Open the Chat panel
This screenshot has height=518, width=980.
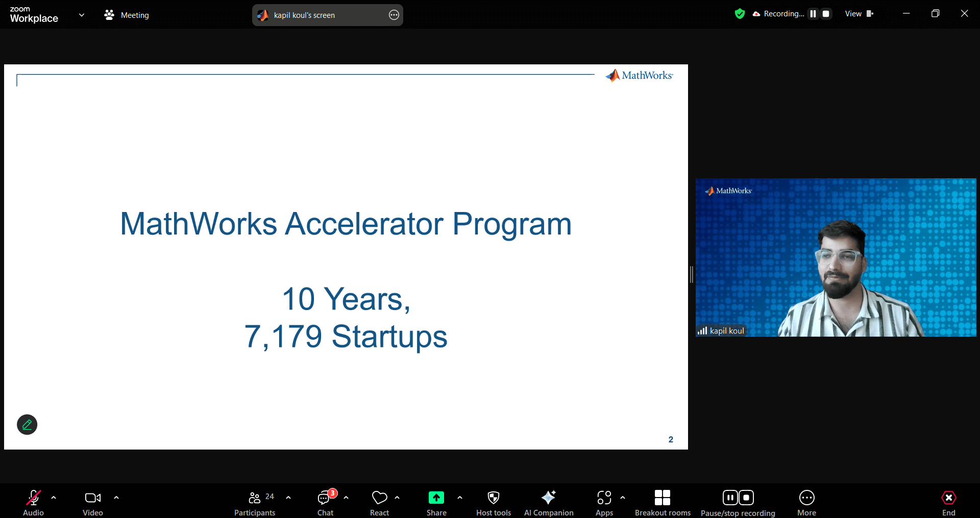point(325,498)
